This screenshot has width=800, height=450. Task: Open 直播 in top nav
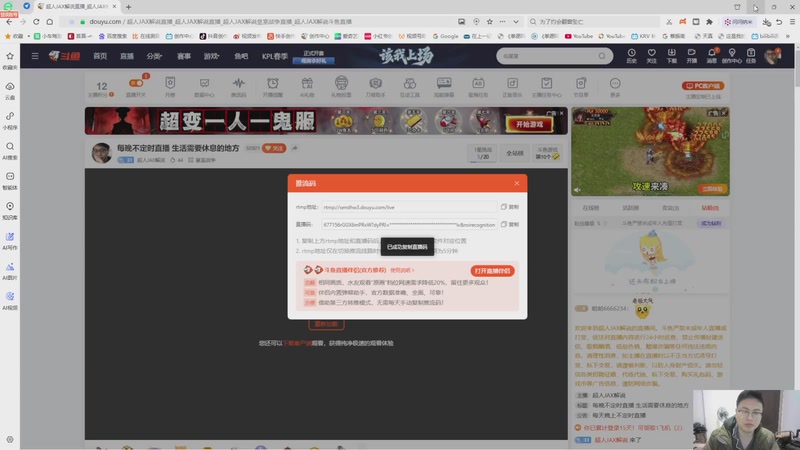(x=127, y=56)
